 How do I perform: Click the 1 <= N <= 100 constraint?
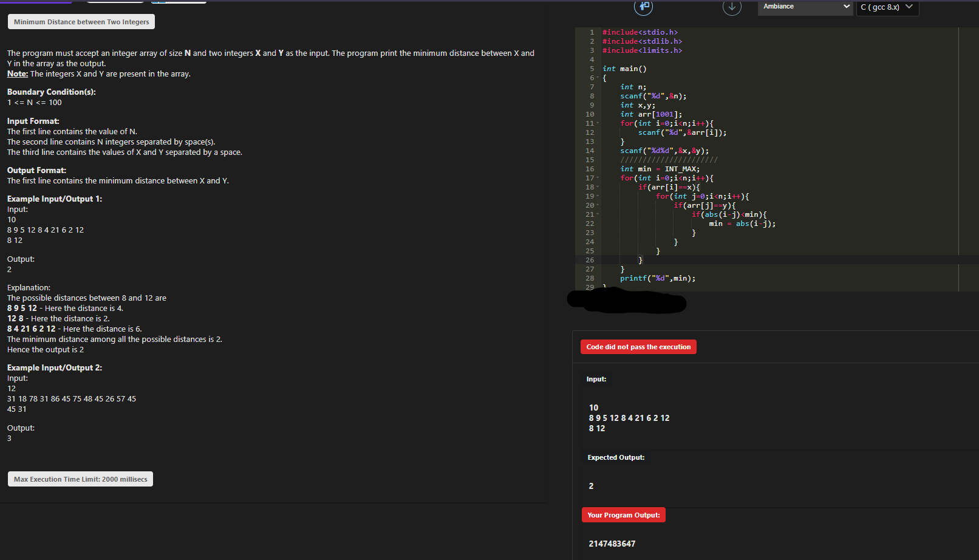(x=35, y=102)
